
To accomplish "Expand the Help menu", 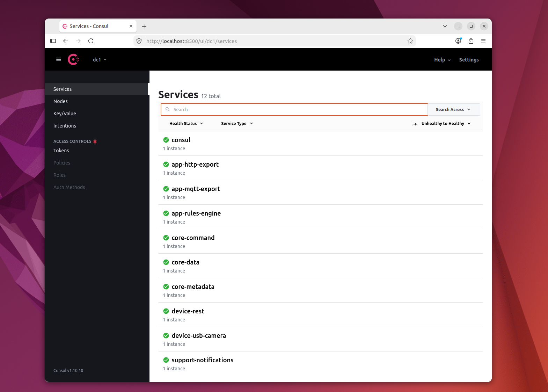I will tap(443, 60).
